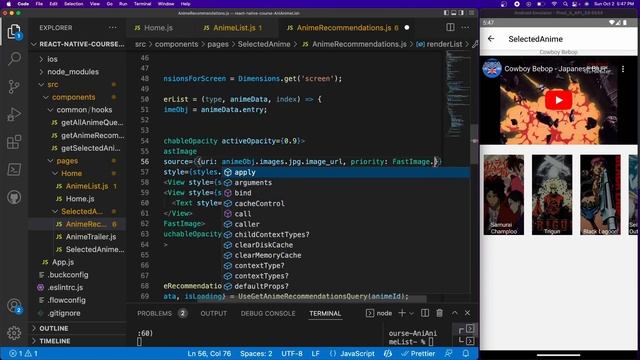Open notifications bell in status bar

pyautogui.click(x=466, y=353)
